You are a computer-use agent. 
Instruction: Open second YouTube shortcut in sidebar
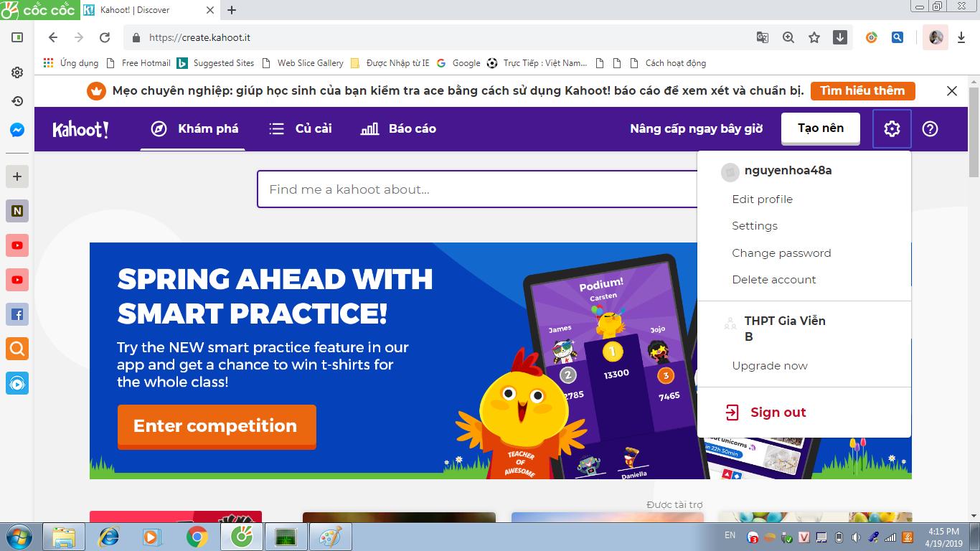click(17, 280)
